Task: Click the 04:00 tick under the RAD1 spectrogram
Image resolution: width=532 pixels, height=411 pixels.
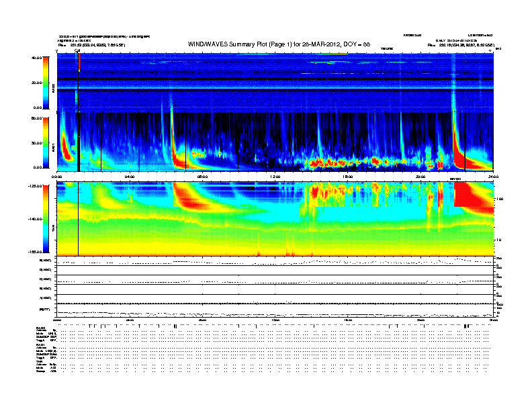Action: [x=130, y=177]
